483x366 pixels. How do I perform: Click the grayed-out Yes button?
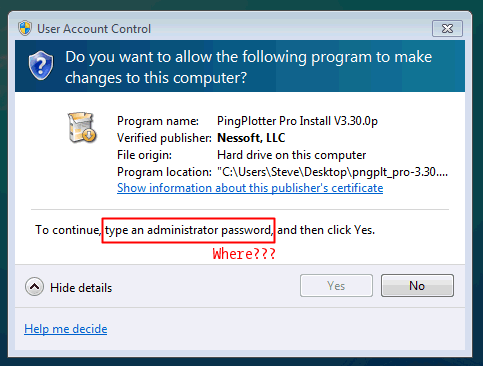[x=336, y=286]
